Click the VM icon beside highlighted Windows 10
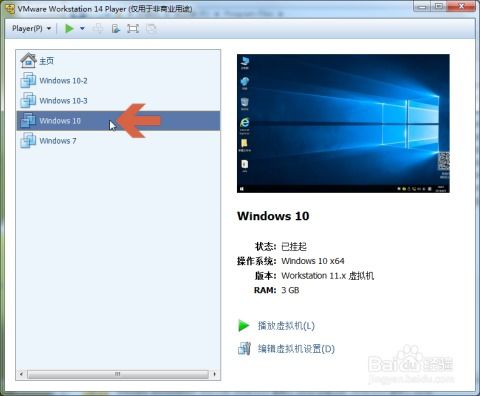Screen dimensions: 480x396 28,120
